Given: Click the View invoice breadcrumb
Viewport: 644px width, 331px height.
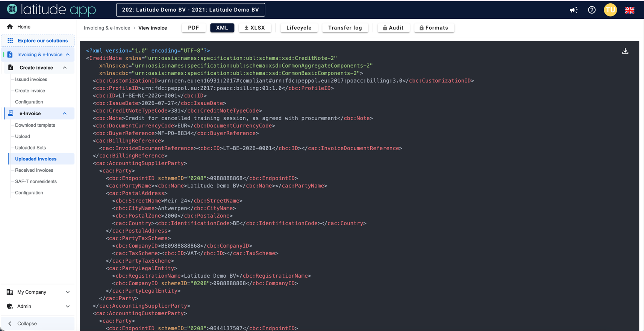Looking at the screenshot, I should tap(153, 28).
